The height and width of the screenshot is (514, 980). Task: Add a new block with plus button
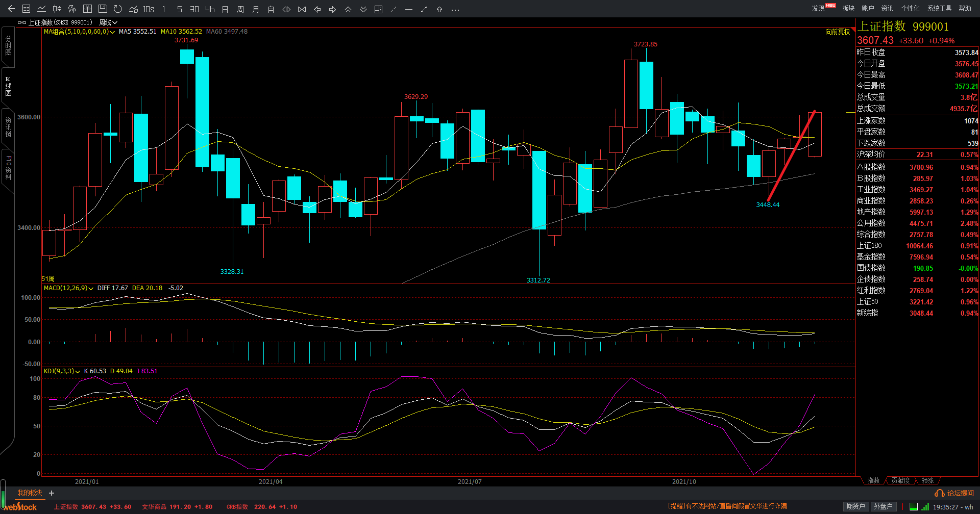pyautogui.click(x=52, y=493)
